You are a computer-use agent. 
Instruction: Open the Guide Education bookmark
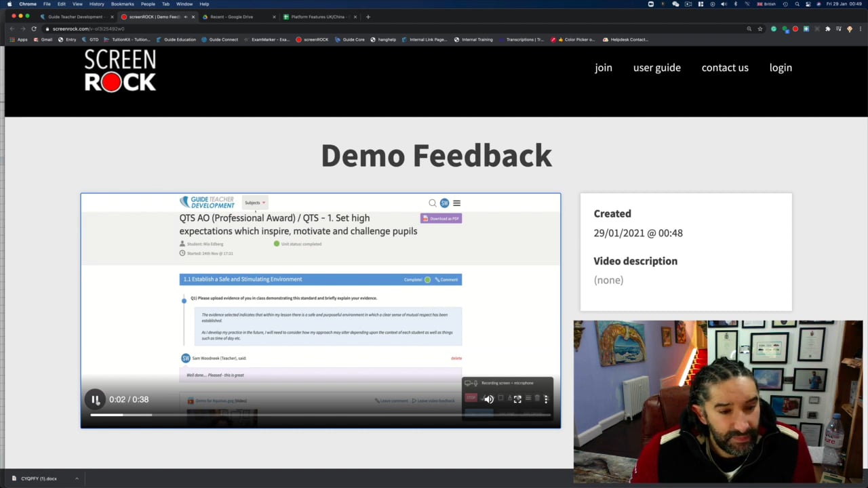point(176,39)
